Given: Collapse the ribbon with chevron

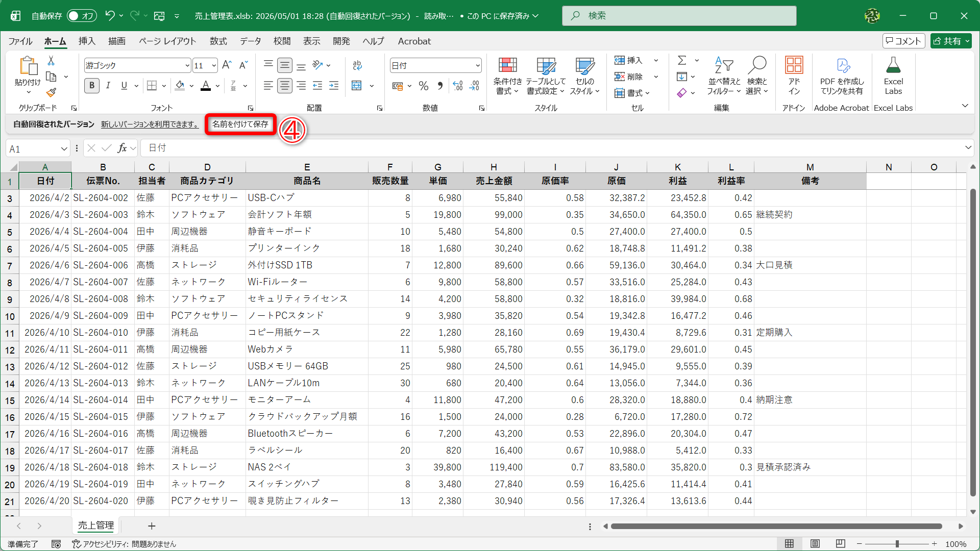Looking at the screenshot, I should 965,106.
